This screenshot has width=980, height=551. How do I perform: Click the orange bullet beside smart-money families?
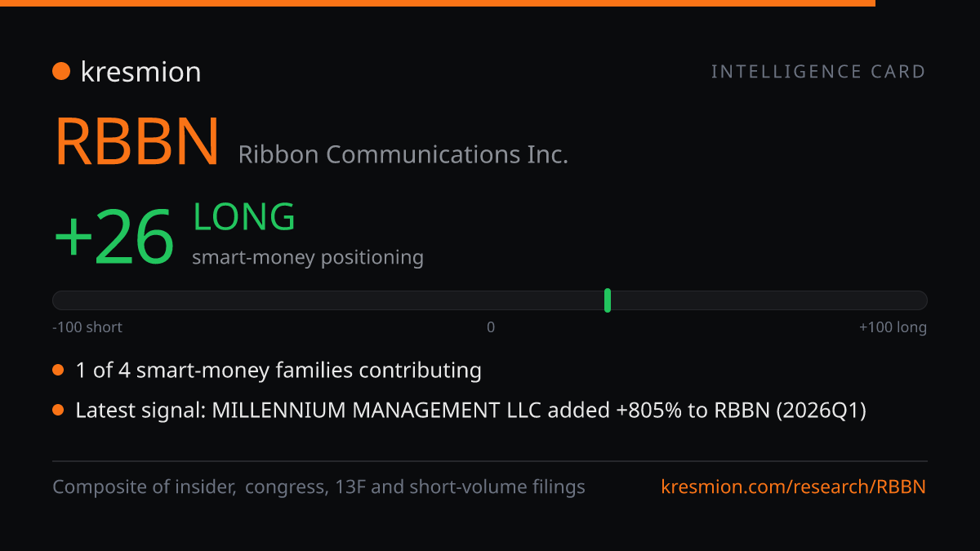click(x=58, y=371)
